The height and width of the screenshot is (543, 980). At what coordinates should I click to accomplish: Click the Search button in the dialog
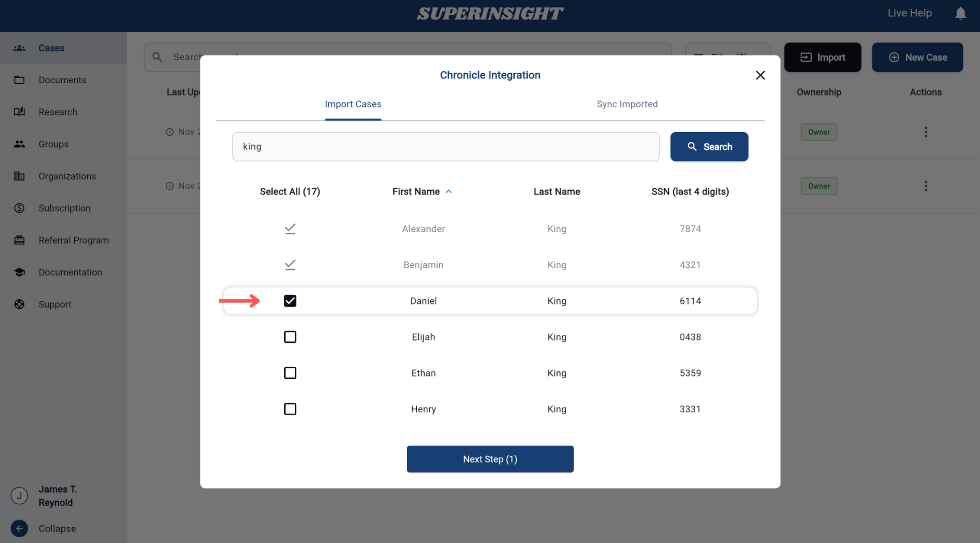pos(709,147)
